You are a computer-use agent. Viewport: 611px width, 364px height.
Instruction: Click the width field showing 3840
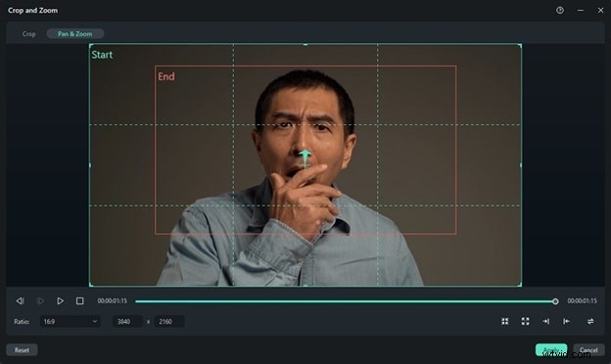click(127, 322)
